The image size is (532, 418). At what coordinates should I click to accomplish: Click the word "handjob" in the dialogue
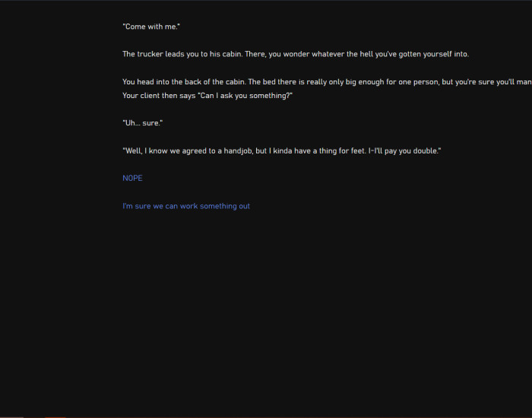[238, 151]
